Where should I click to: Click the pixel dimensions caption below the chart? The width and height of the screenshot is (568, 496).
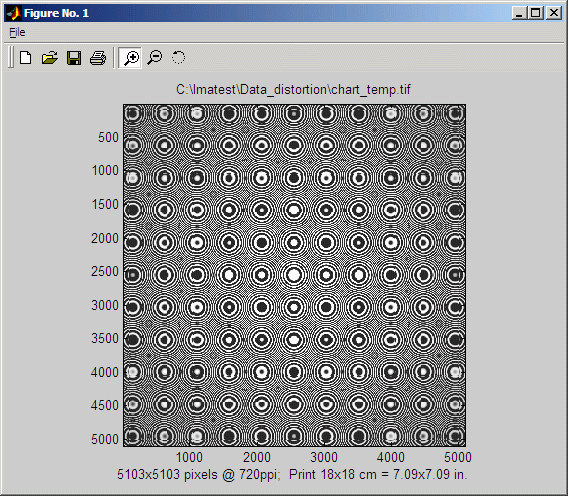292,474
